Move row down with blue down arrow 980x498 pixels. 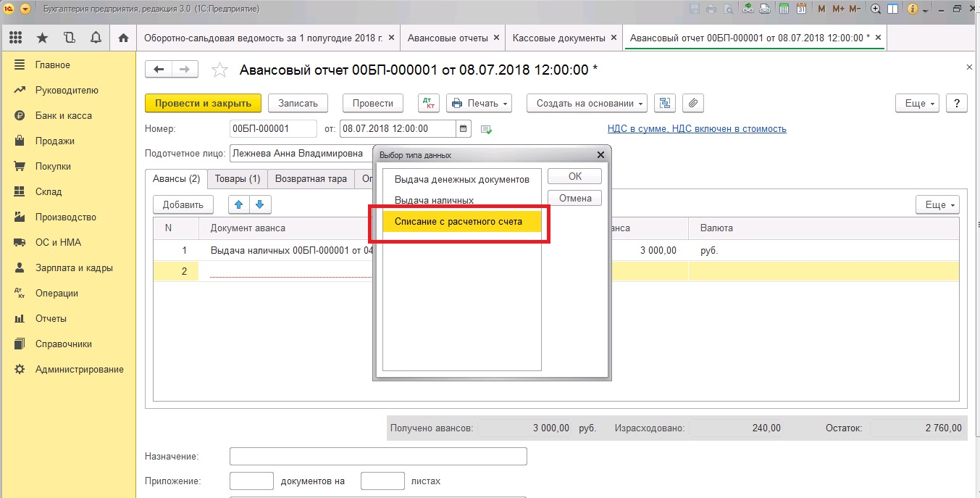pyautogui.click(x=260, y=204)
